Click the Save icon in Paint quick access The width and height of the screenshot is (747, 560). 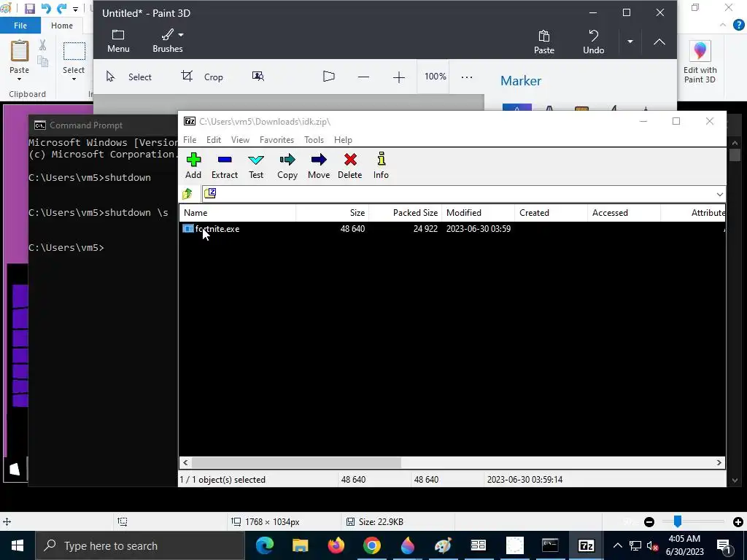click(x=29, y=9)
